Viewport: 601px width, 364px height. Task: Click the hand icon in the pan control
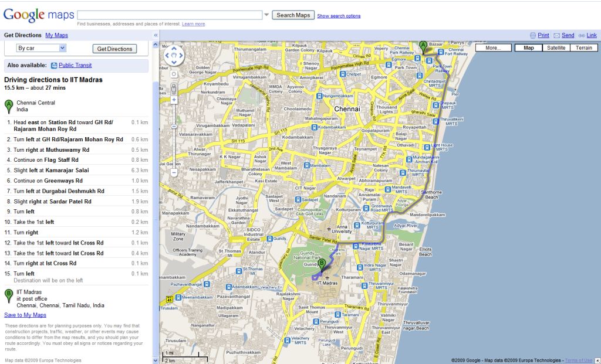click(174, 56)
